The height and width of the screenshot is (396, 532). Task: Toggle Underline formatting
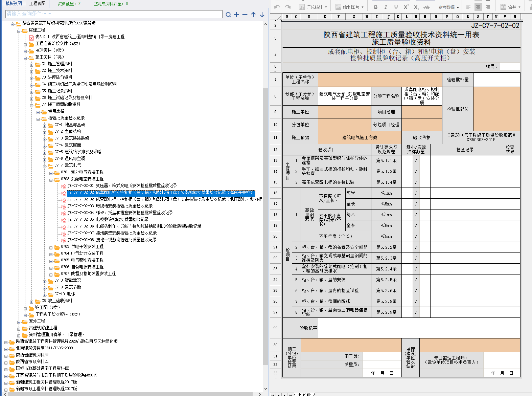pyautogui.click(x=396, y=7)
